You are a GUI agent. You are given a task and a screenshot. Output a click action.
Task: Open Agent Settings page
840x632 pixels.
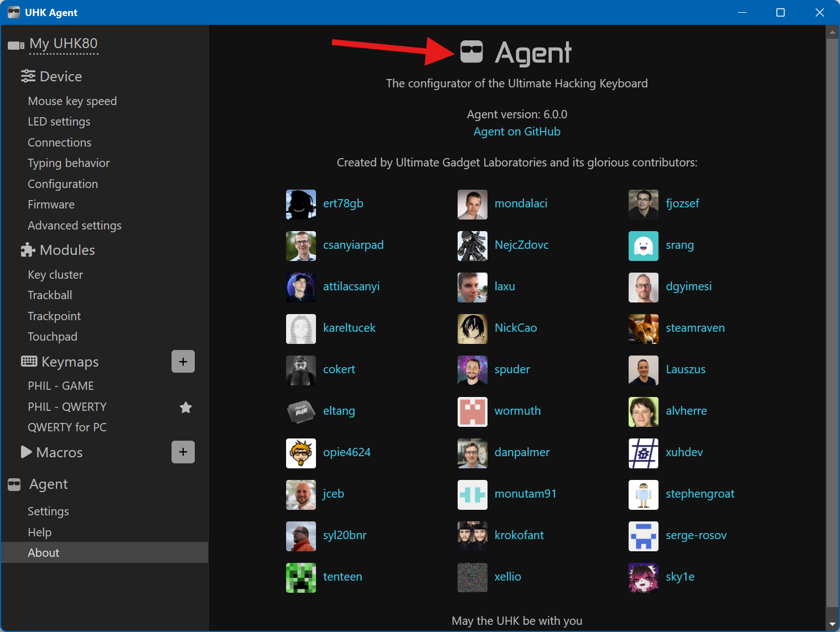click(49, 511)
